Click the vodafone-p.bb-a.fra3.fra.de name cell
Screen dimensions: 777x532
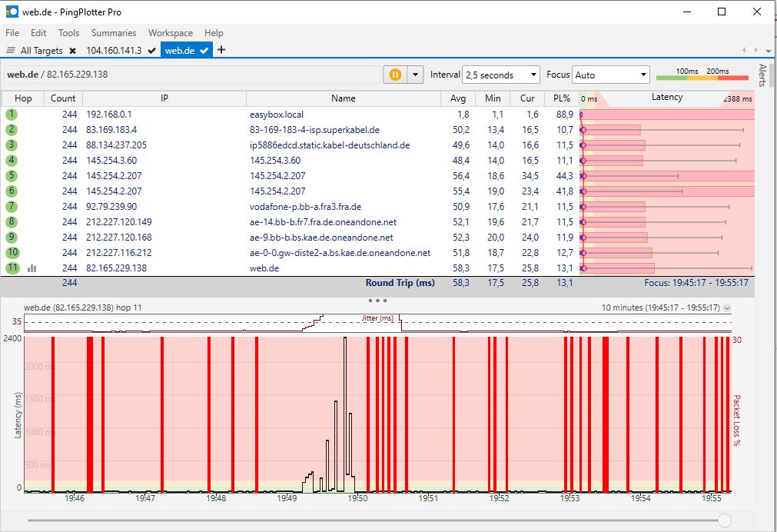tap(305, 207)
